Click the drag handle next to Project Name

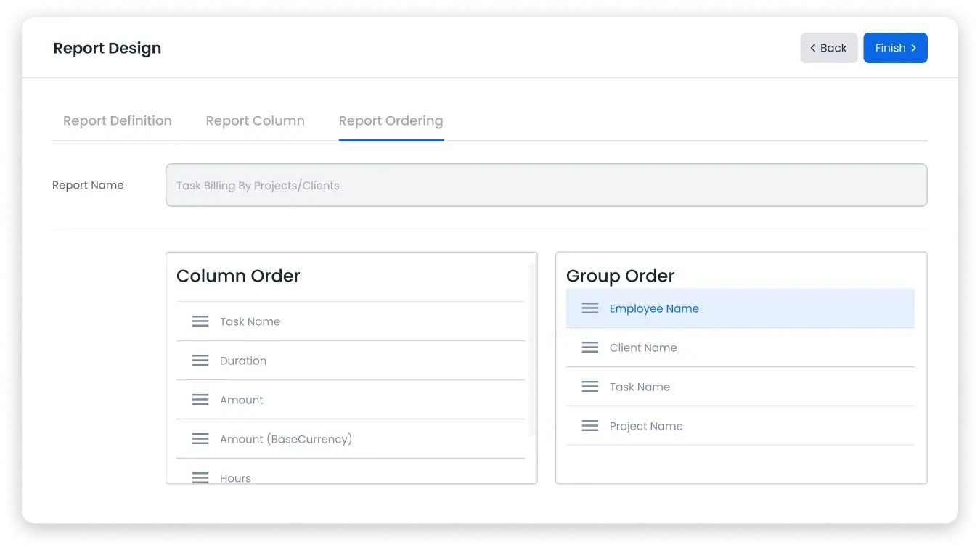(x=590, y=426)
